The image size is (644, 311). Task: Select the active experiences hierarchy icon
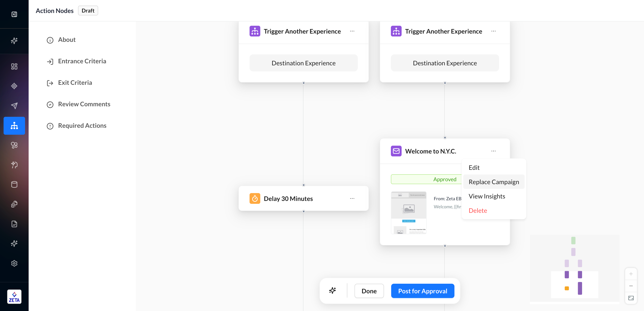[x=14, y=126]
